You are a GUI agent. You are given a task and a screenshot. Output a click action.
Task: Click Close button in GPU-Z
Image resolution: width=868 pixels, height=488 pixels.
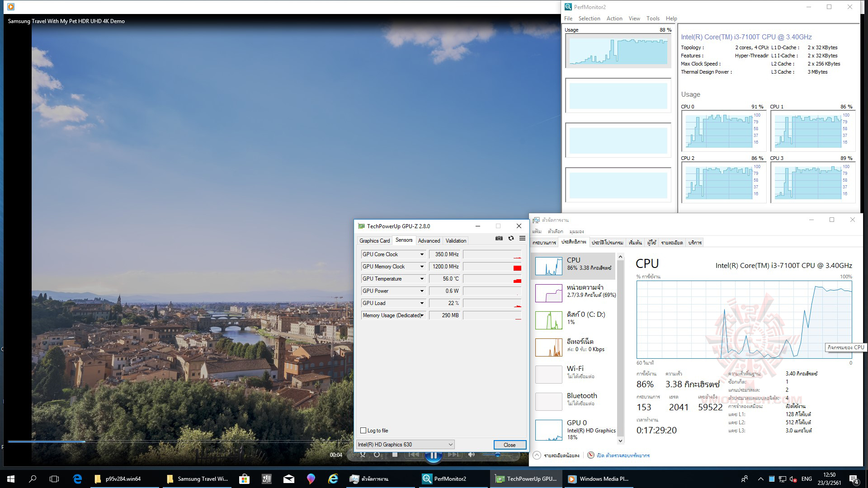tap(509, 445)
